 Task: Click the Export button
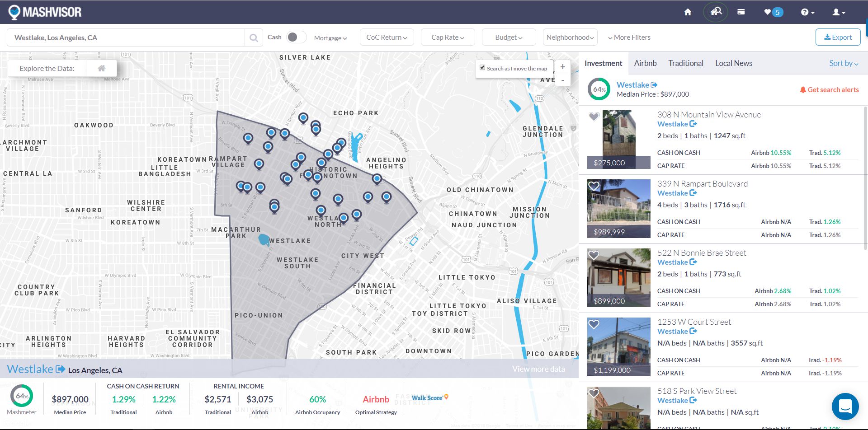click(x=838, y=37)
